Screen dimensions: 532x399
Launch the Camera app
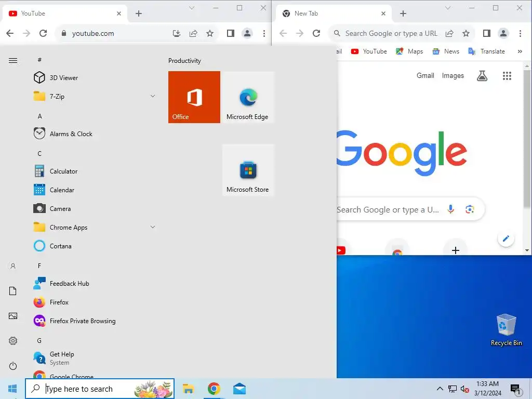tap(95, 208)
